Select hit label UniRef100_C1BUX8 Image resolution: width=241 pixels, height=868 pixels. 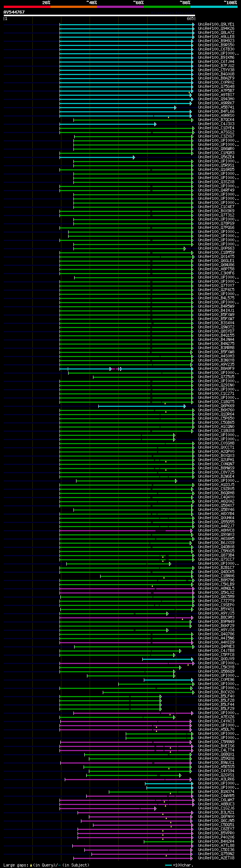216,431
